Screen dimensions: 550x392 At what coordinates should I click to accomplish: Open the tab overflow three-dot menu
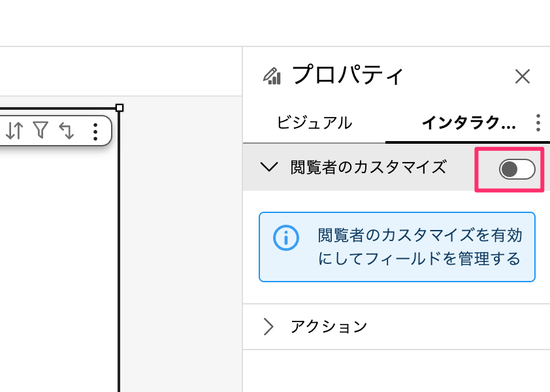click(538, 123)
